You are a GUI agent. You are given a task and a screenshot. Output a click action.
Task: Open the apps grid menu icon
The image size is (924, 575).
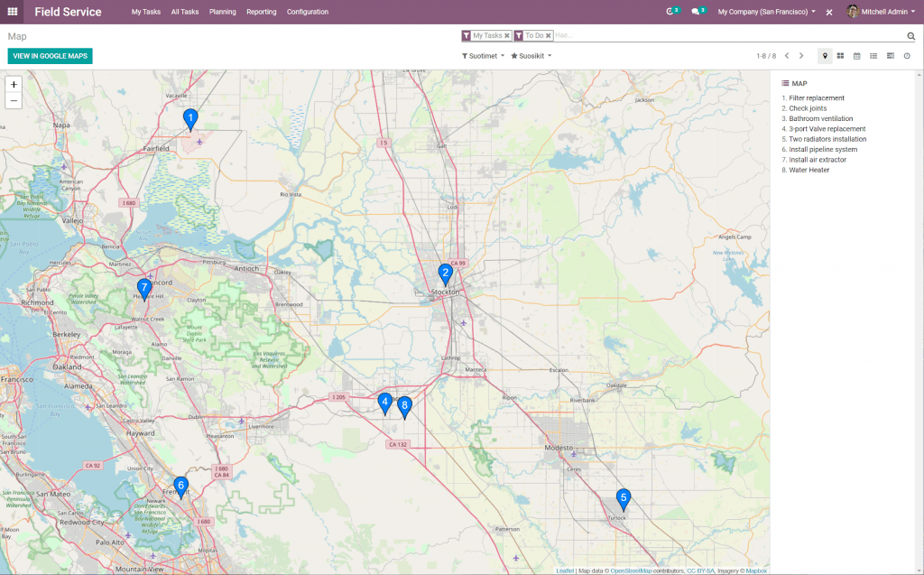(x=13, y=12)
